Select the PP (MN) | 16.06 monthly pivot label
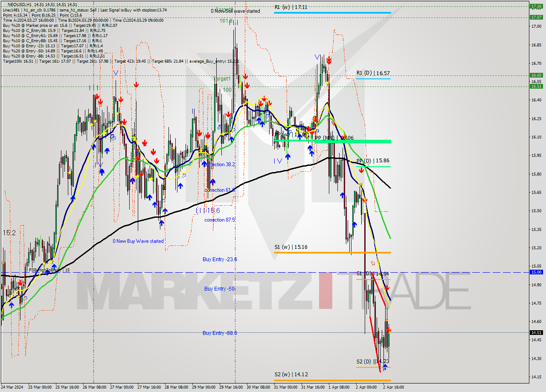The height and width of the screenshot is (392, 546). [x=334, y=138]
